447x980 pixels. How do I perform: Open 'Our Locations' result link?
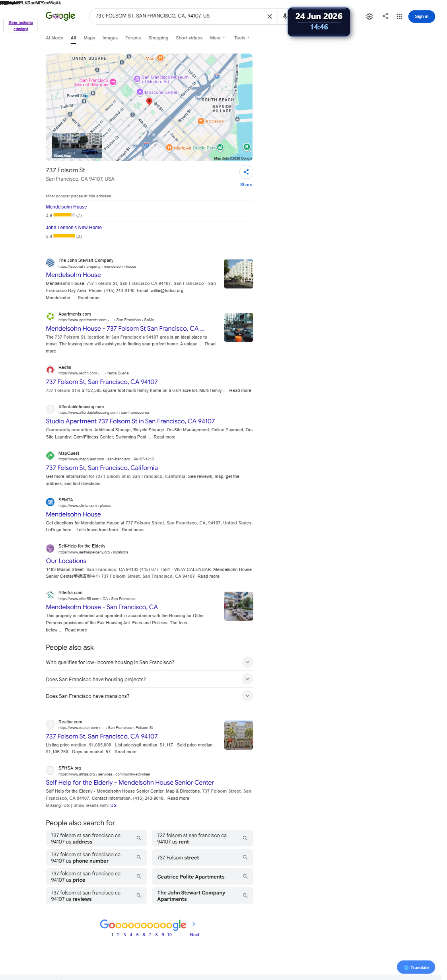tap(66, 561)
